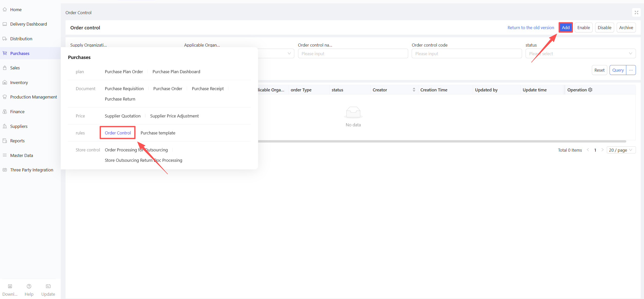Click Return to the old version link
This screenshot has width=644, height=299.
pos(531,28)
